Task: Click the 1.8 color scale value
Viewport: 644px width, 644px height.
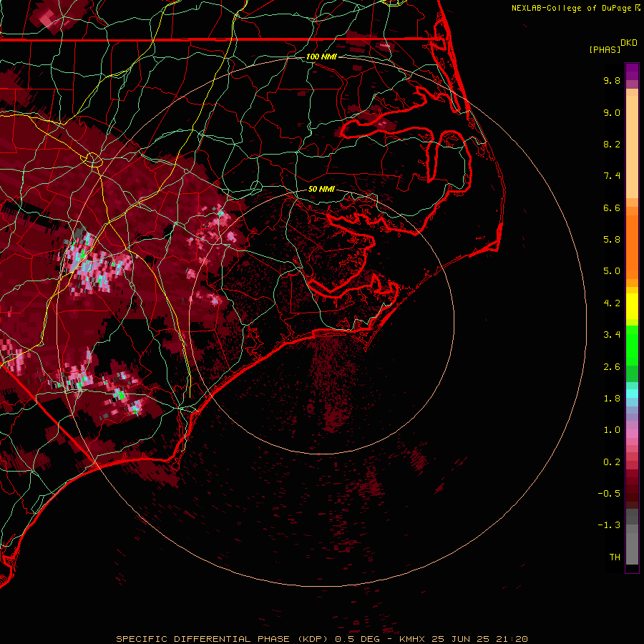Action: pyautogui.click(x=612, y=399)
